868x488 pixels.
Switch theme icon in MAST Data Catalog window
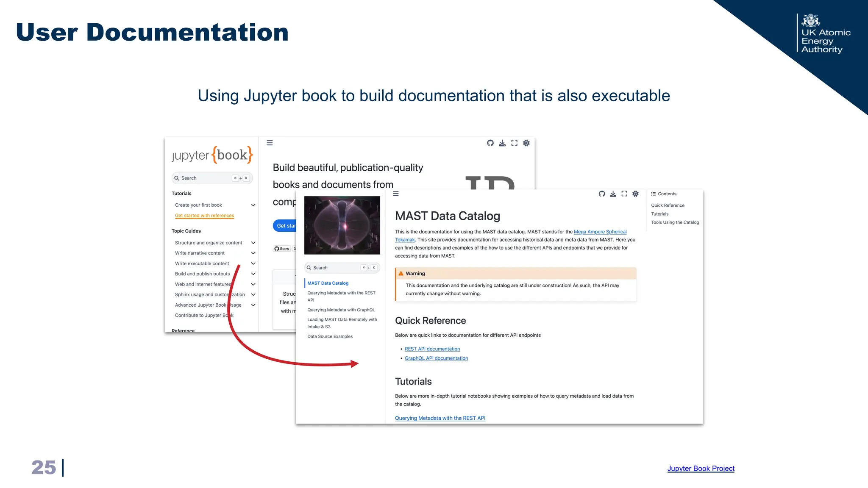pyautogui.click(x=635, y=194)
